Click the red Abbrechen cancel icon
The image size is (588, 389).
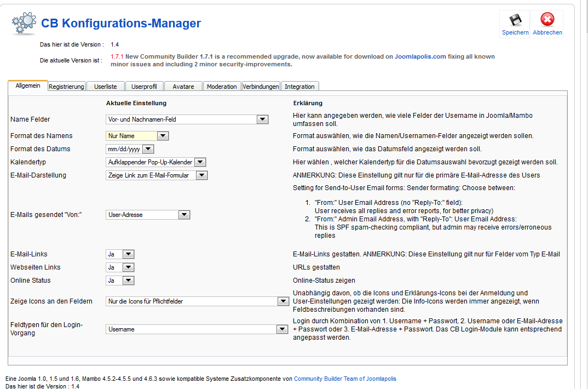(x=547, y=19)
